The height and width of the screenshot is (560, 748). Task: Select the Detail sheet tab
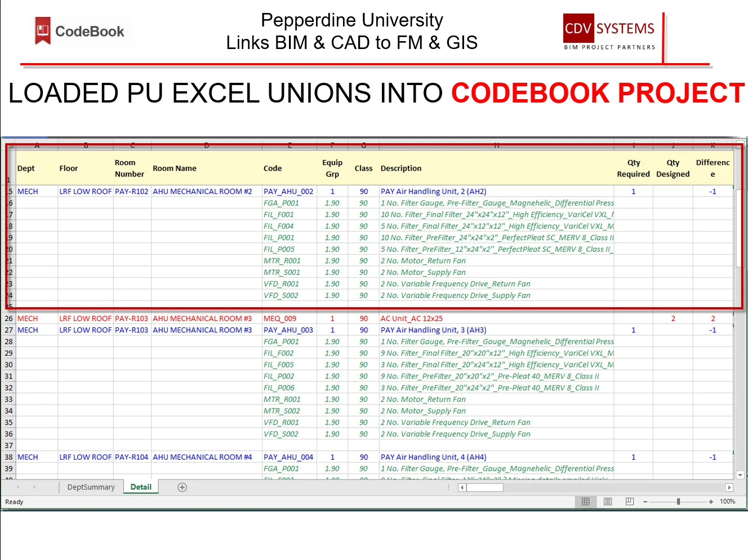(x=141, y=487)
